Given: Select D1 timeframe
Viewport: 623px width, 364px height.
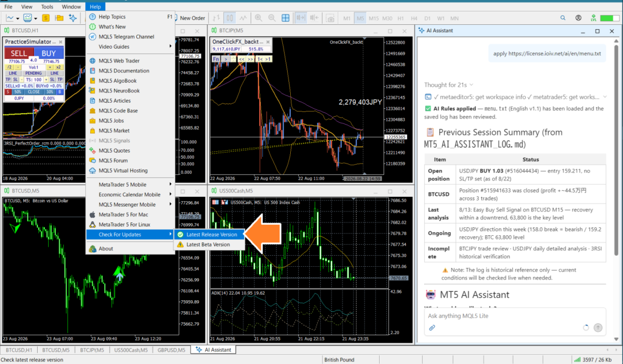Looking at the screenshot, I should coord(427,18).
